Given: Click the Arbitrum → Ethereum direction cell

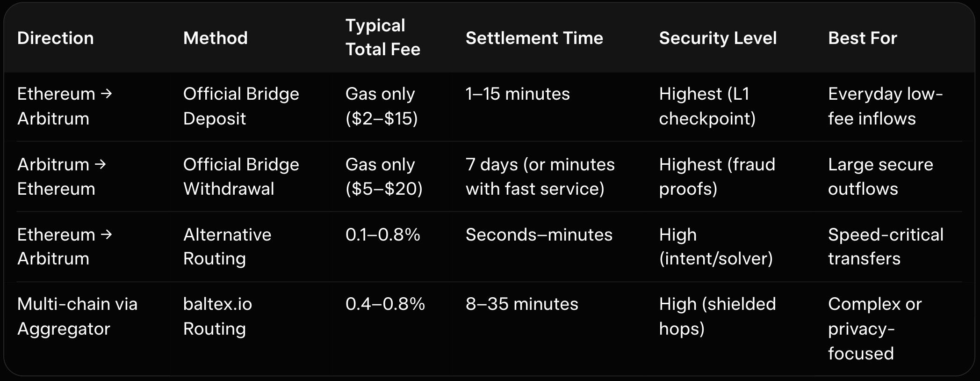Looking at the screenshot, I should 62,176.
